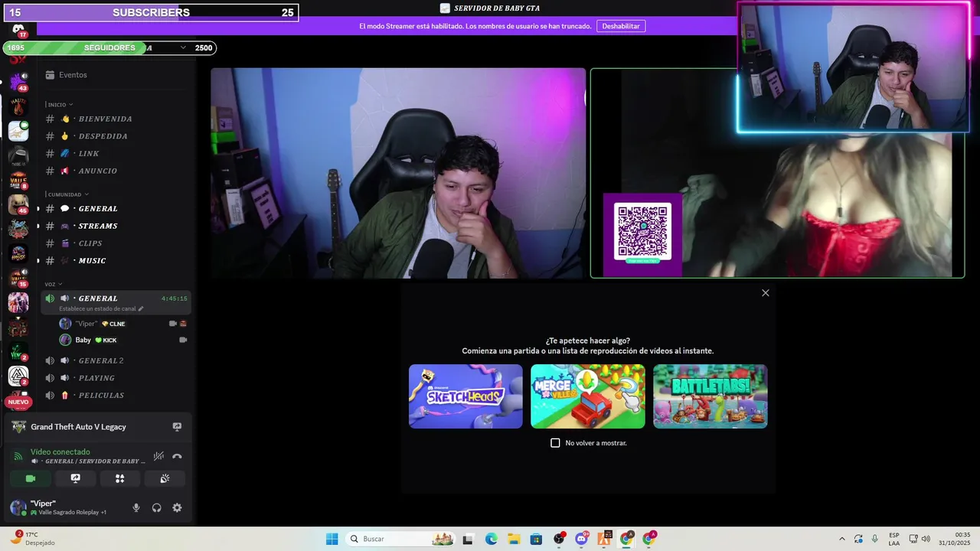Open the soundboard button
Viewport: 980px width, 551px height.
tap(165, 478)
